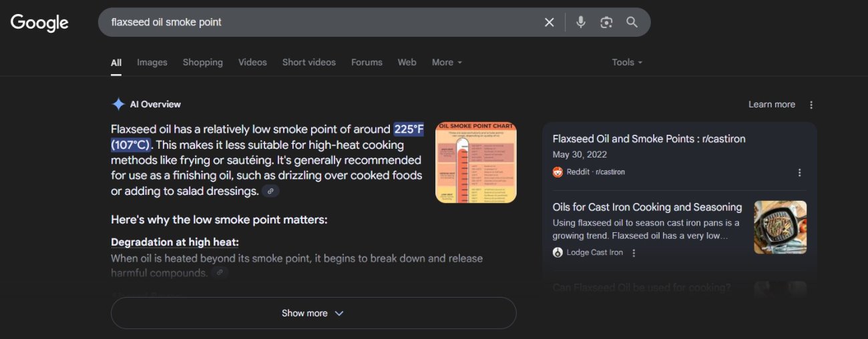Switch to the Shopping tab
The image size is (868, 339).
(203, 62)
